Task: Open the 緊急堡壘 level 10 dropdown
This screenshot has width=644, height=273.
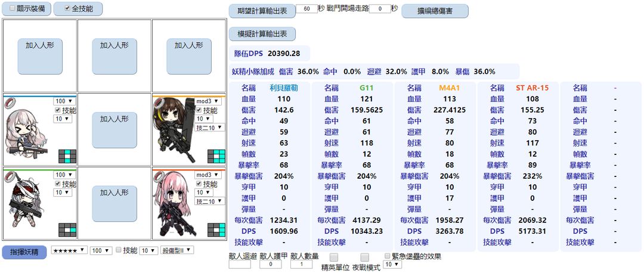Action: point(392,265)
